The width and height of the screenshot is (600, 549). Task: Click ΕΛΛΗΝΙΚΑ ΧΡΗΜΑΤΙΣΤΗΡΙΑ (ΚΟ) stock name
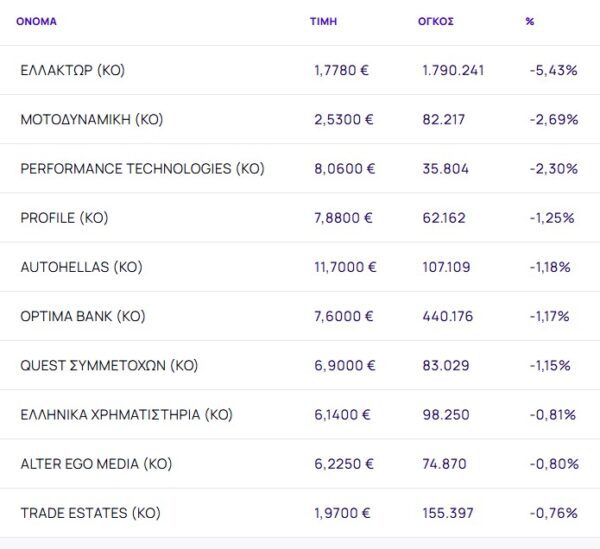(126, 415)
